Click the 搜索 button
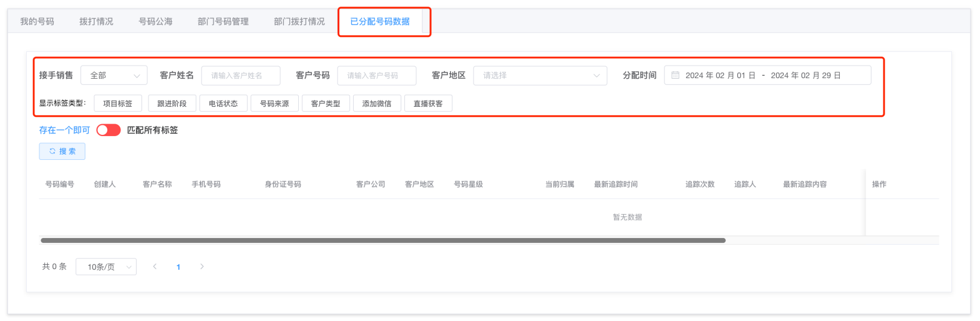Viewport: 980px width, 321px height. [62, 152]
